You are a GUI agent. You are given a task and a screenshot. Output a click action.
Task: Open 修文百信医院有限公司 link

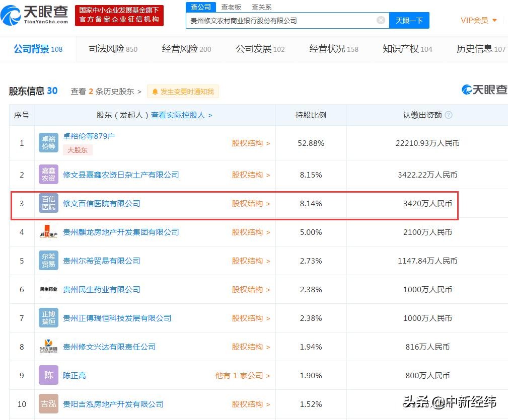(101, 204)
